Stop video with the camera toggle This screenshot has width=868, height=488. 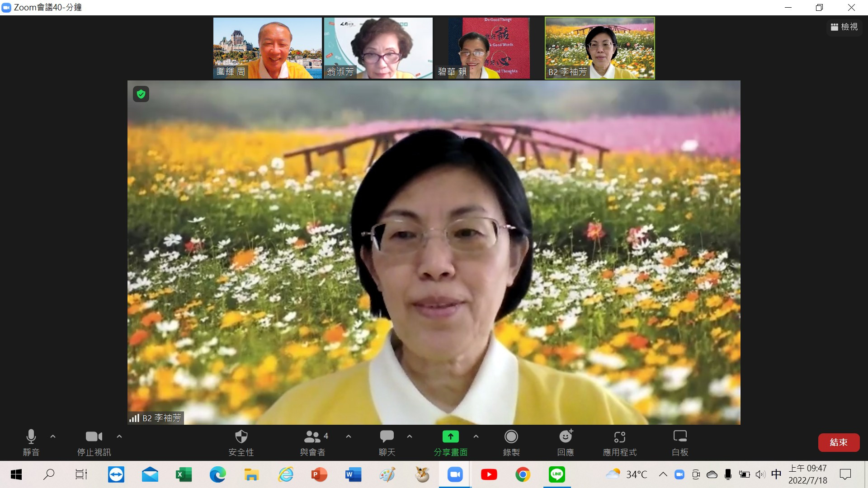coord(94,436)
